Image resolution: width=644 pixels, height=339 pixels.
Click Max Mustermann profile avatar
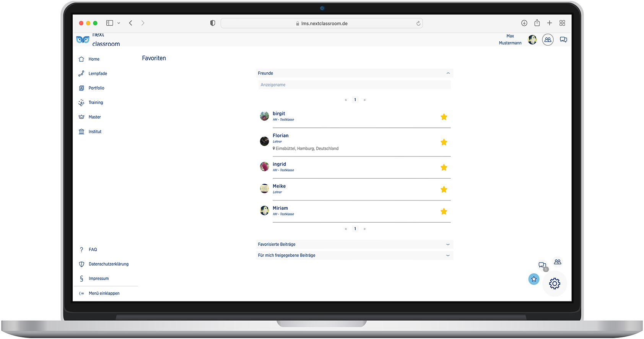pos(532,40)
